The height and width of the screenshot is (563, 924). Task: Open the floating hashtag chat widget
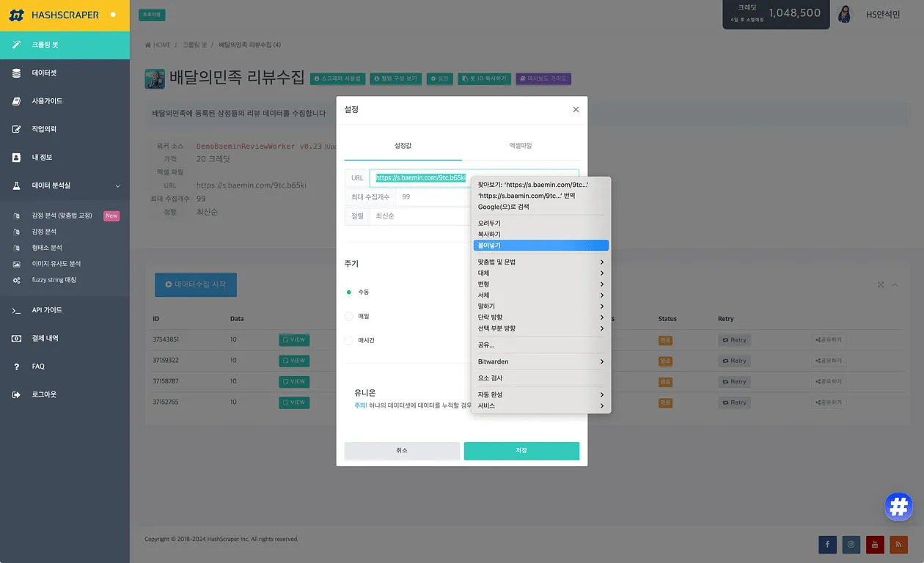[x=898, y=507]
